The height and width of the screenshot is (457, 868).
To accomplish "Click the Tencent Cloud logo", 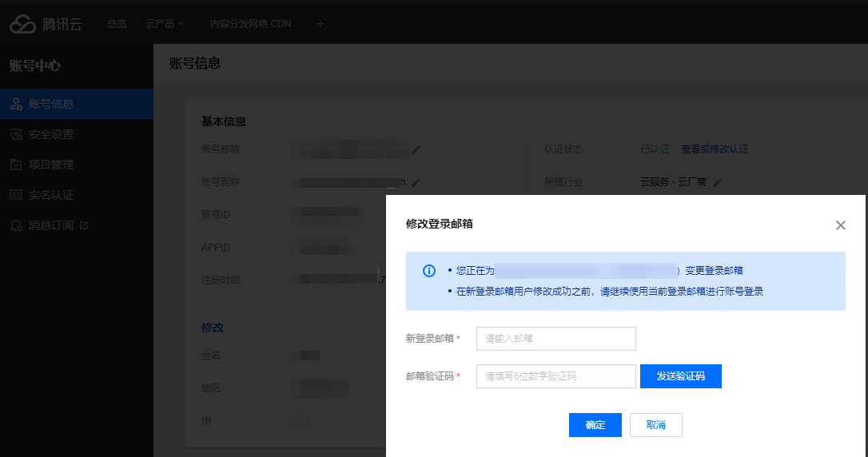I will click(x=46, y=24).
